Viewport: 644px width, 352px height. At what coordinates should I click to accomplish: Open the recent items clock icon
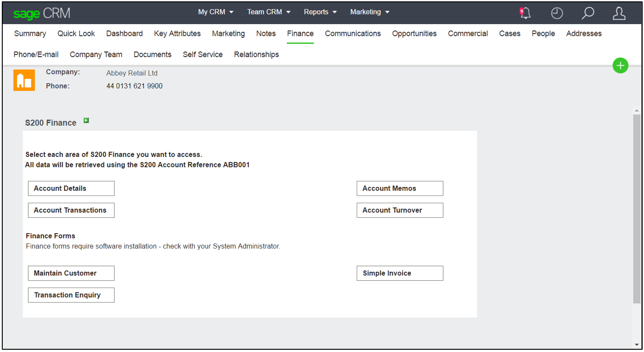[x=557, y=13]
